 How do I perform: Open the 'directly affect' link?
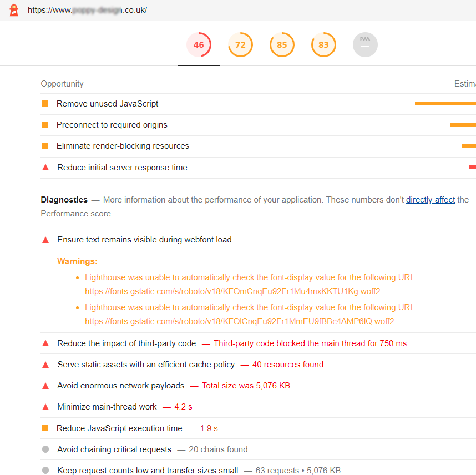click(430, 200)
